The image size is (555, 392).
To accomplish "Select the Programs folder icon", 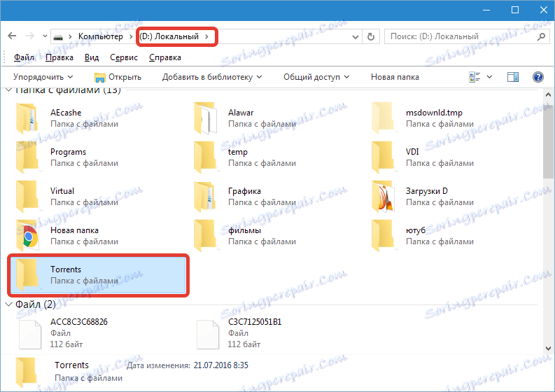I will [x=27, y=157].
